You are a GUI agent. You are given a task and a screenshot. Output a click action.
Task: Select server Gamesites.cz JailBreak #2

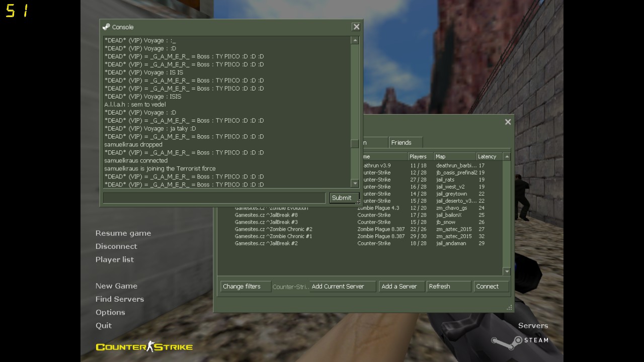(x=360, y=243)
